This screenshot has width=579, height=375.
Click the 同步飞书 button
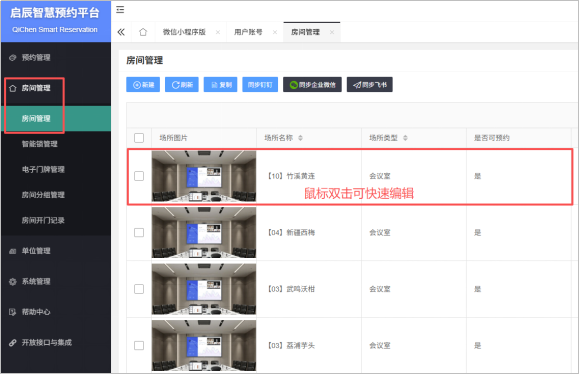pyautogui.click(x=370, y=85)
